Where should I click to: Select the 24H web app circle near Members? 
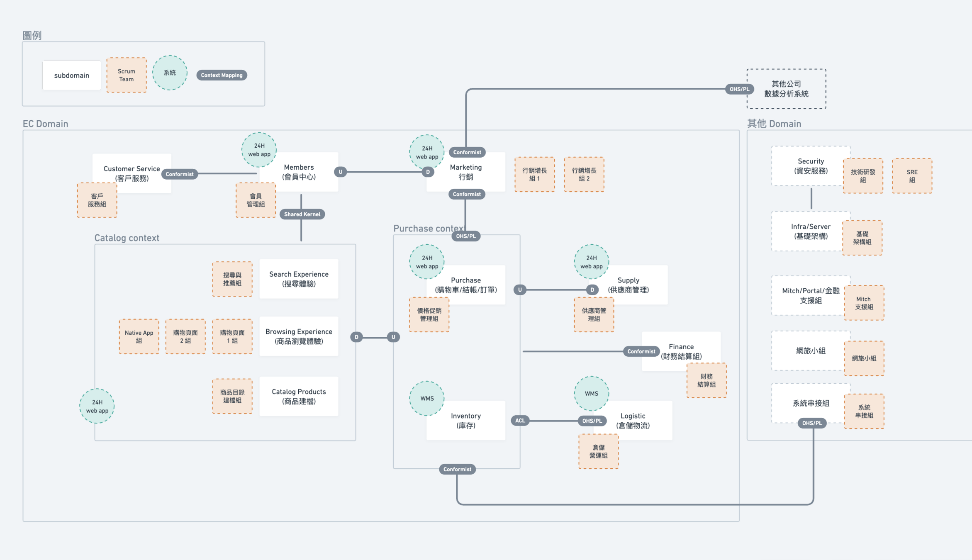click(x=259, y=150)
